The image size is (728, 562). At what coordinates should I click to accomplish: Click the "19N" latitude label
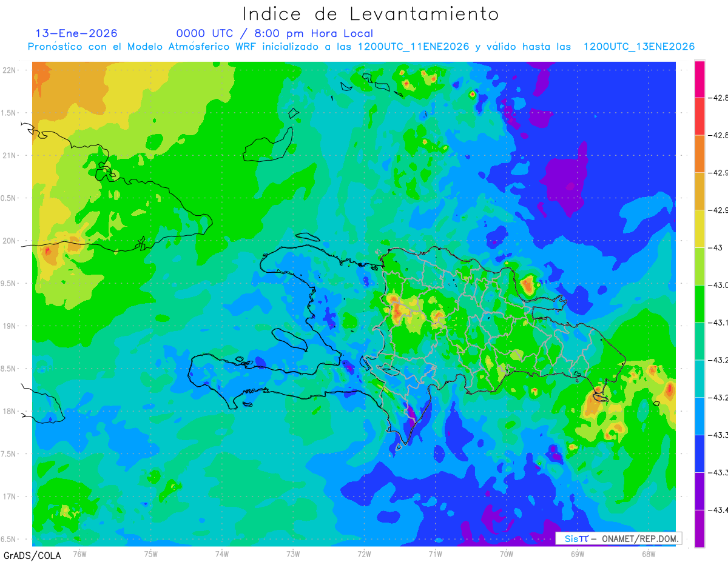coord(10,326)
